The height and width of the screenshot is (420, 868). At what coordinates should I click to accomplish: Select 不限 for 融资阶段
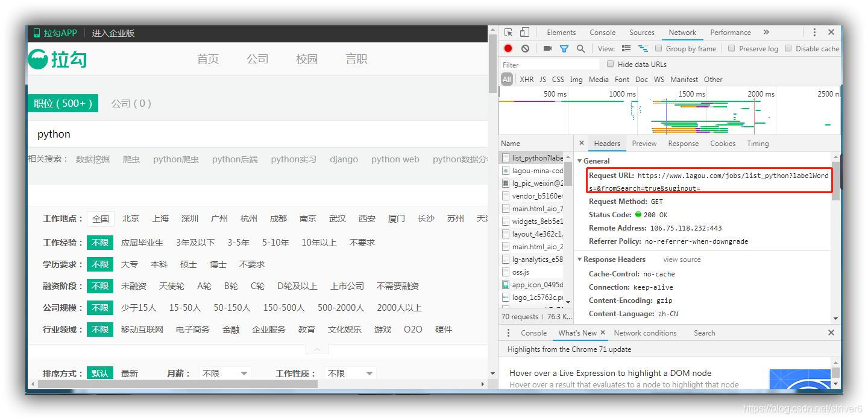pyautogui.click(x=100, y=286)
